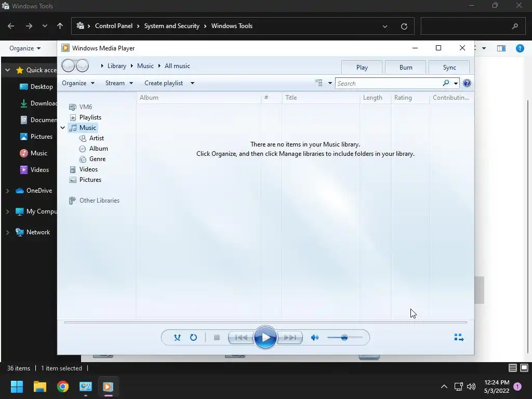Click Control Panel in Explorer address bar
This screenshot has height=399, width=532.
point(114,26)
